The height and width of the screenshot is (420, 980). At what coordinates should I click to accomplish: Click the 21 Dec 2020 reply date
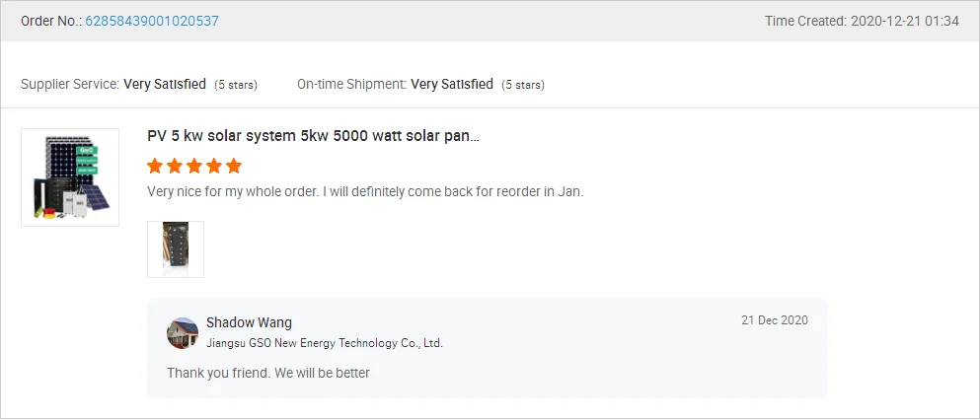[774, 320]
